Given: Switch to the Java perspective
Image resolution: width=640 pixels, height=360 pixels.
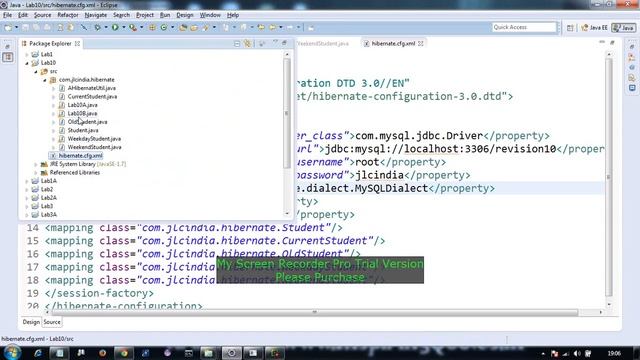Looking at the screenshot, I should pos(624,27).
